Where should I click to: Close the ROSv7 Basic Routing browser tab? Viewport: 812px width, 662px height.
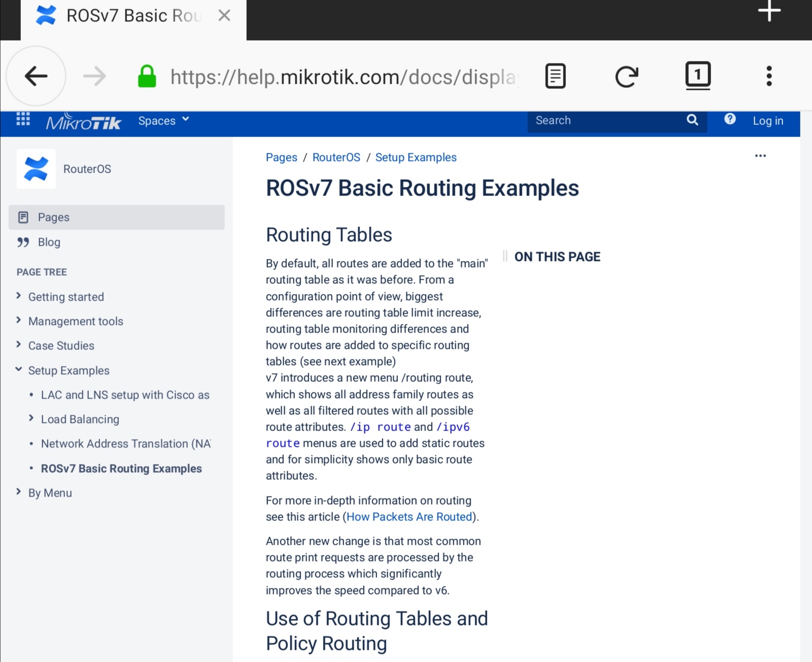pos(224,16)
